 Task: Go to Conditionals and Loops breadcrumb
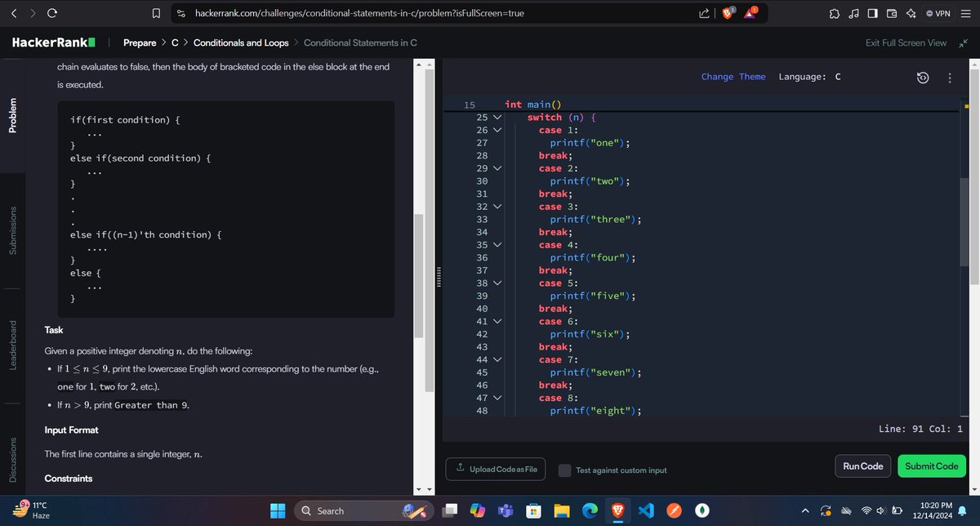(241, 42)
